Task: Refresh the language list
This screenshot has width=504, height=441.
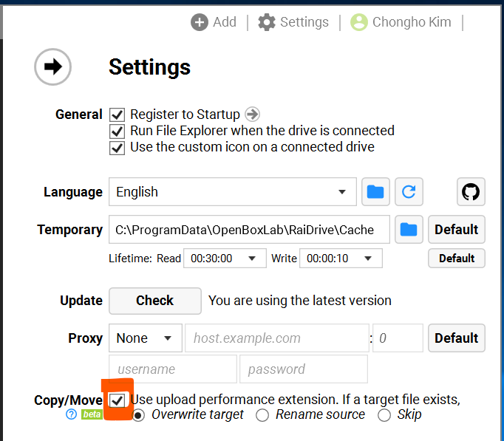Action: [408, 192]
